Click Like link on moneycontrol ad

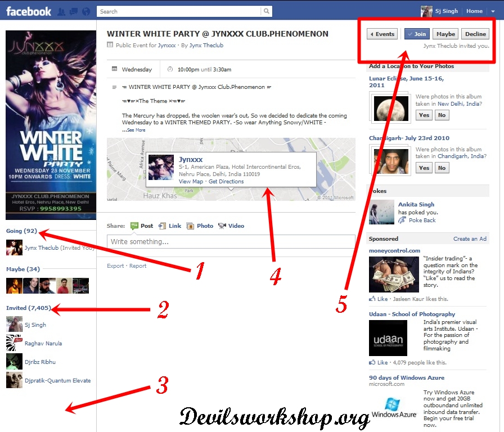point(382,299)
